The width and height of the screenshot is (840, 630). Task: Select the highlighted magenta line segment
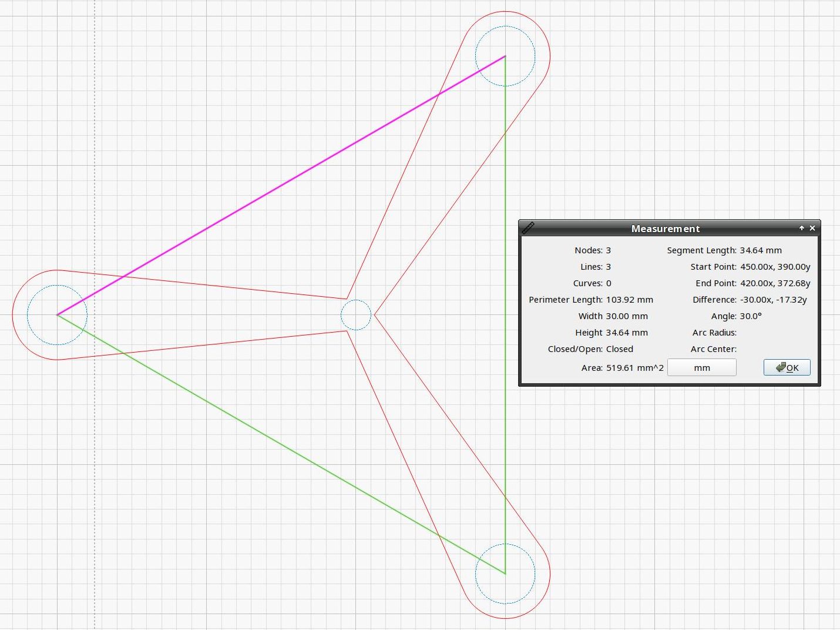(x=281, y=186)
